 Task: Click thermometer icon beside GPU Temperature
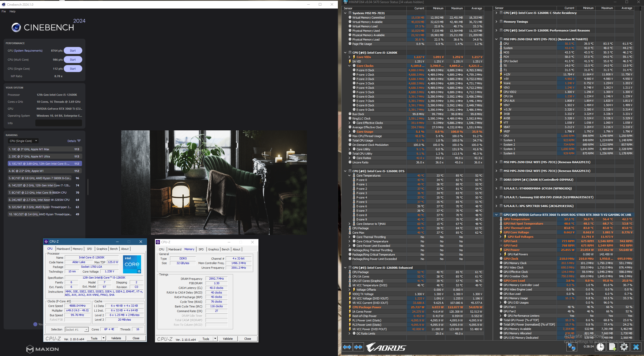[x=501, y=219]
